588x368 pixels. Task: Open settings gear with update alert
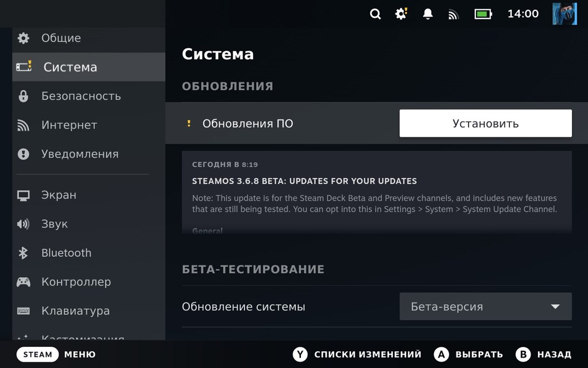click(x=401, y=14)
